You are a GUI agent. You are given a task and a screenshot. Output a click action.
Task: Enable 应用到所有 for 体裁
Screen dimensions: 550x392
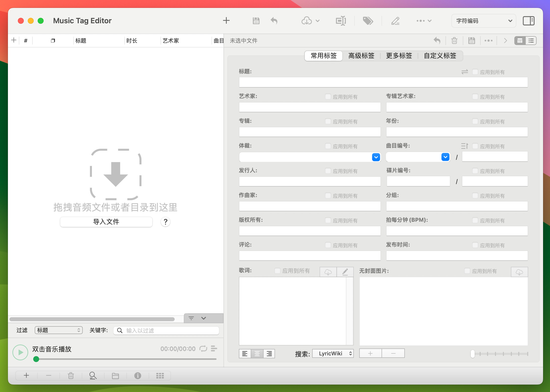pyautogui.click(x=328, y=146)
